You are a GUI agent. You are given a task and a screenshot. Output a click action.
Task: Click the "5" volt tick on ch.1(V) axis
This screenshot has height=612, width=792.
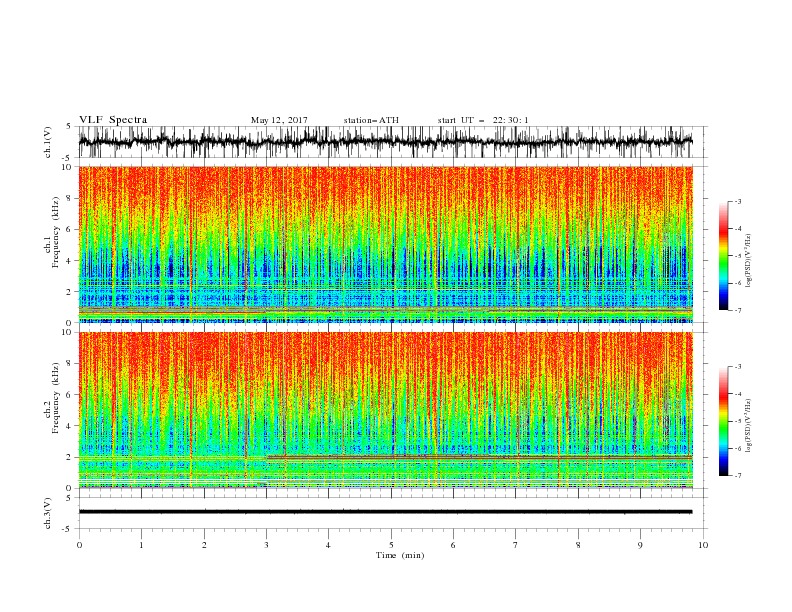click(x=69, y=126)
